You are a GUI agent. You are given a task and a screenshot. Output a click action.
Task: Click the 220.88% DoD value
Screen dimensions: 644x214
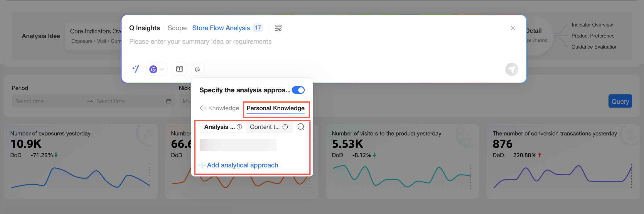click(x=525, y=155)
